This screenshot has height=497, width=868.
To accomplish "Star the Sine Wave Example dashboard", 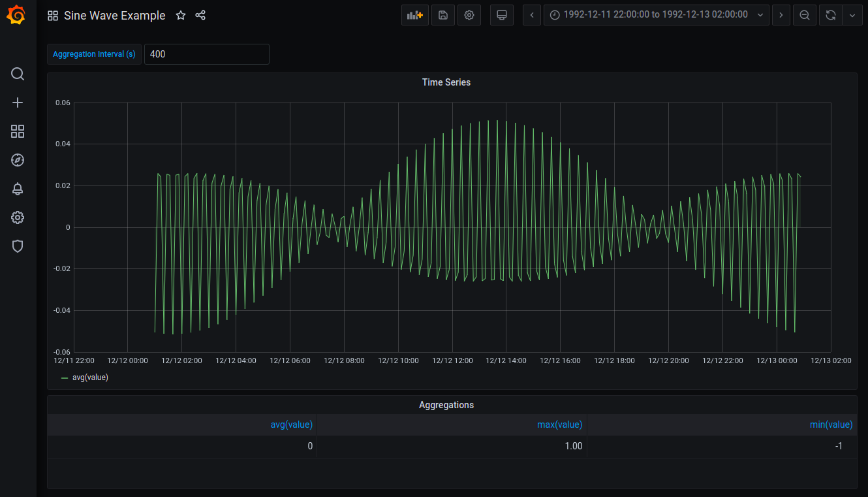I will (181, 15).
